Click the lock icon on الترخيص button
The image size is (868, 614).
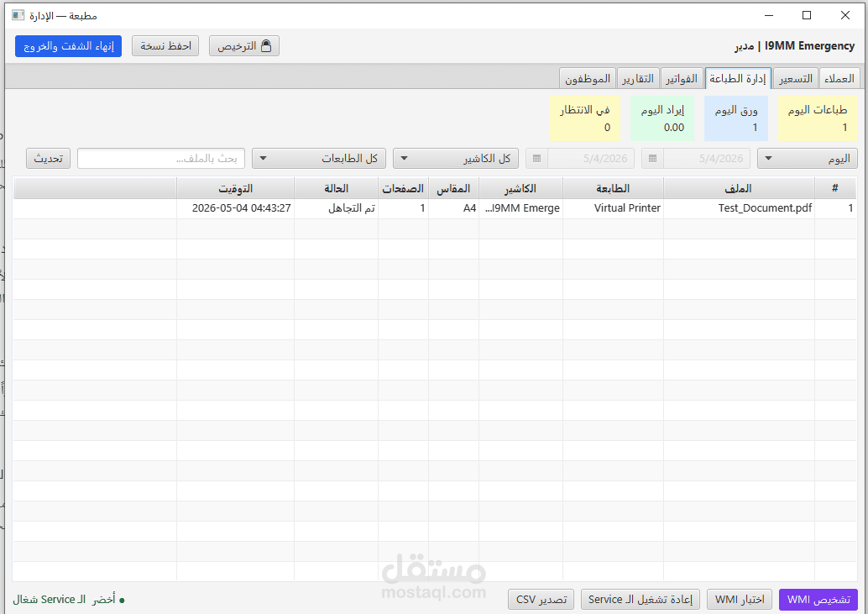pyautogui.click(x=266, y=46)
